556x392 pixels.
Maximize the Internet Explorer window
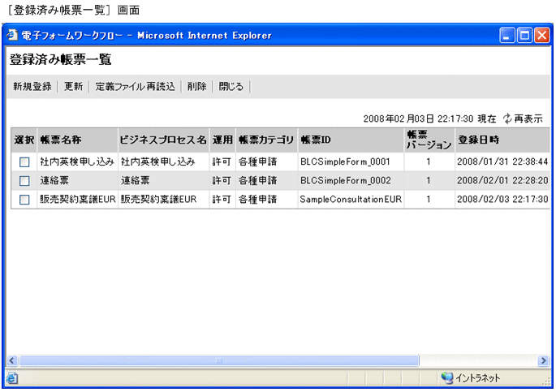tap(524, 36)
